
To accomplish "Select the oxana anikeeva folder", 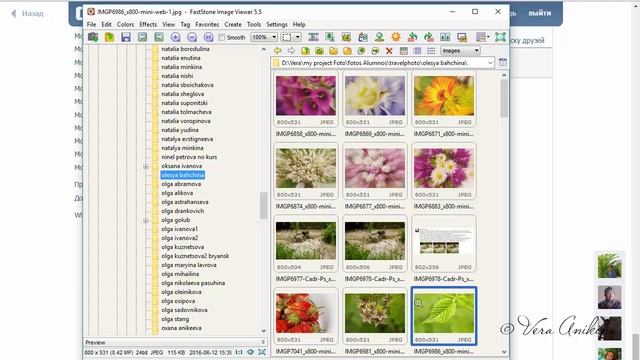I will pyautogui.click(x=181, y=328).
